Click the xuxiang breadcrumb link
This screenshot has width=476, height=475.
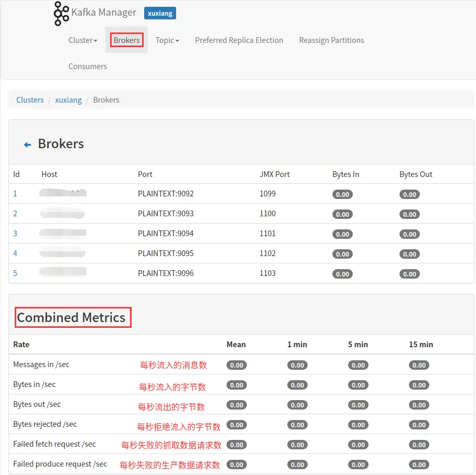(x=68, y=100)
